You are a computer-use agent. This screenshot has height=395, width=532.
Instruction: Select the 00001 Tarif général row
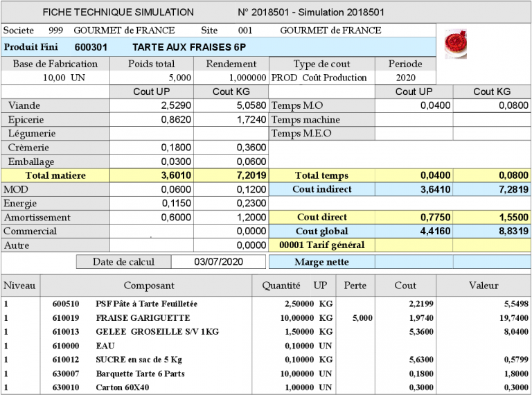coord(321,245)
